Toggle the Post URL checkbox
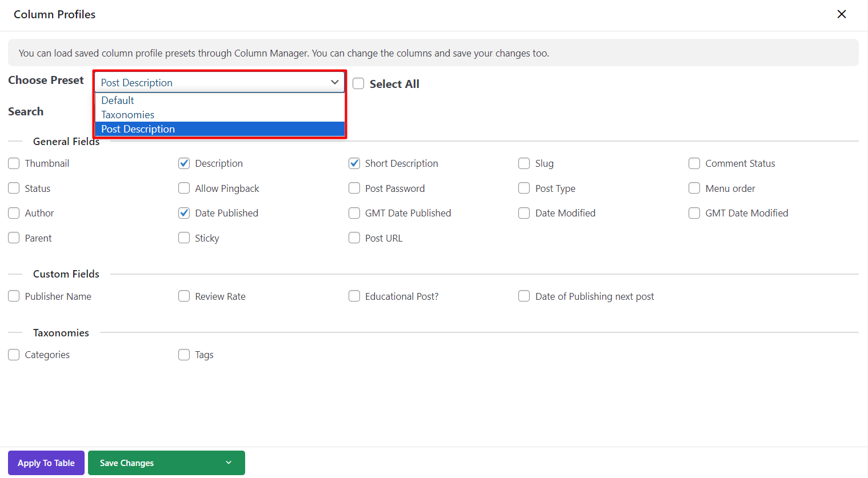 (354, 238)
